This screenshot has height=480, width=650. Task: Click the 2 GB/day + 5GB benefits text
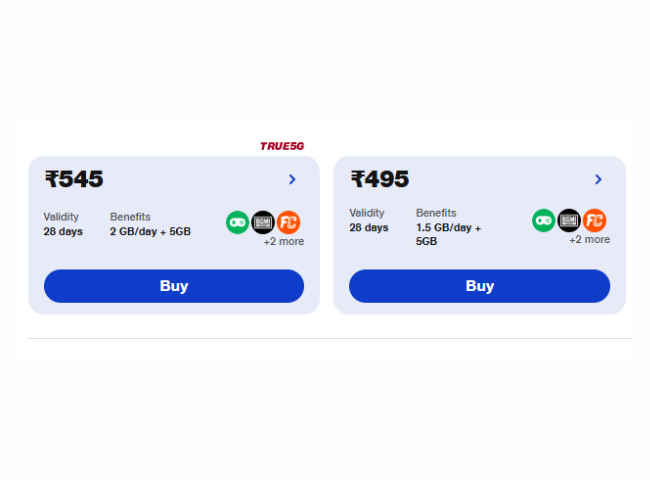click(x=150, y=231)
